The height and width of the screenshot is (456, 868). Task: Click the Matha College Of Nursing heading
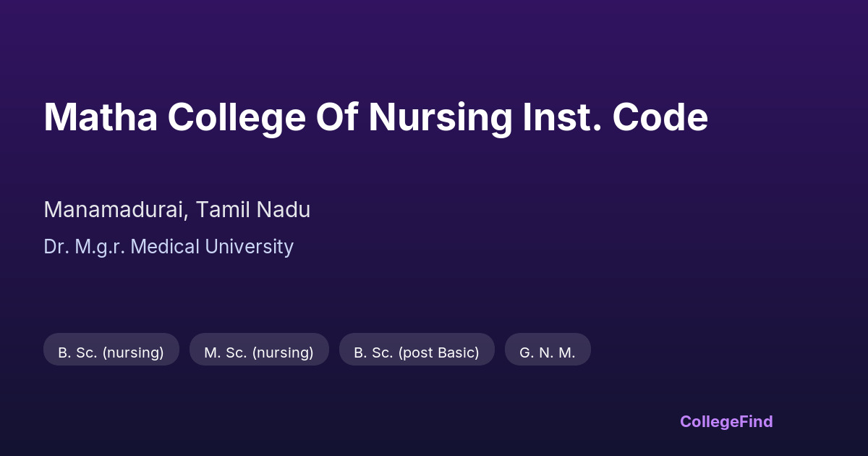pos(375,117)
